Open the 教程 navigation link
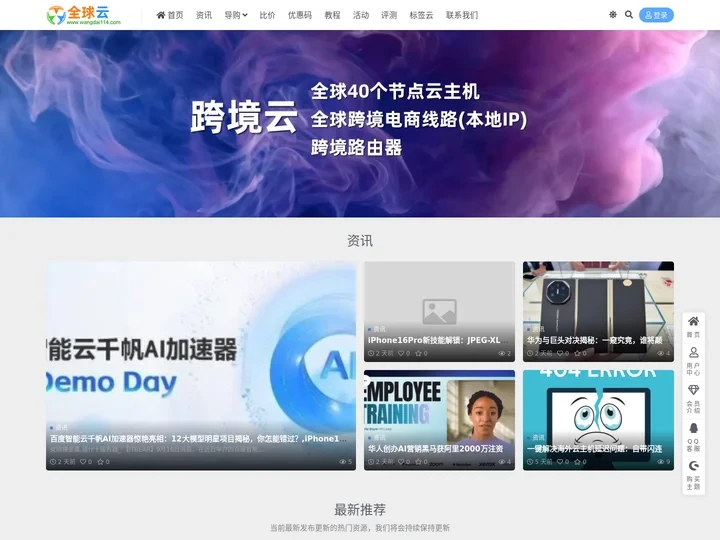The height and width of the screenshot is (540, 720). coord(332,15)
